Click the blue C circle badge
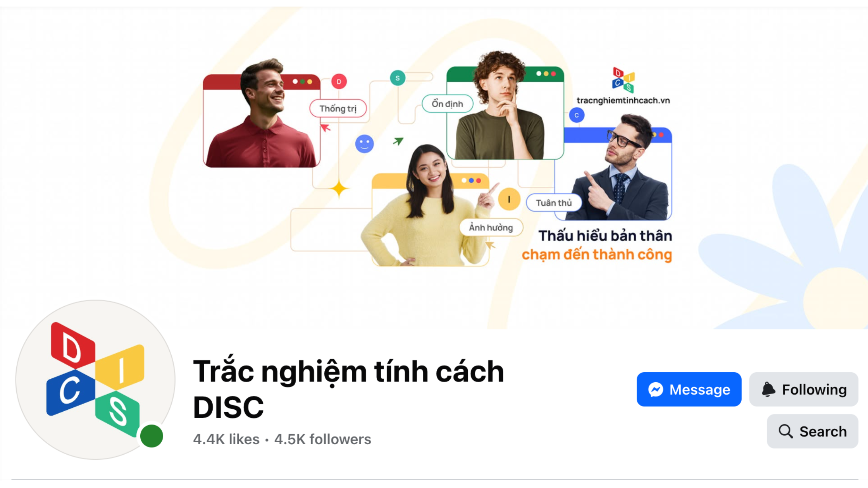 pyautogui.click(x=577, y=115)
